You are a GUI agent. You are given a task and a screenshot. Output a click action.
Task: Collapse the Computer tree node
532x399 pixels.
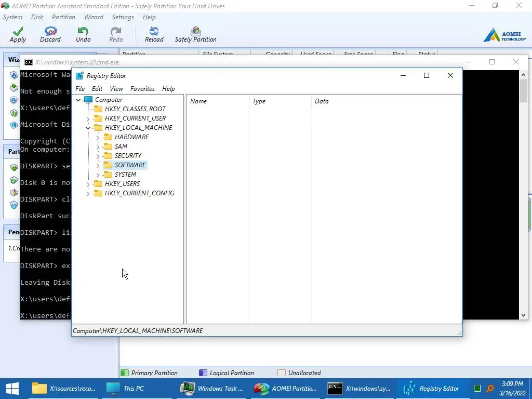click(78, 100)
